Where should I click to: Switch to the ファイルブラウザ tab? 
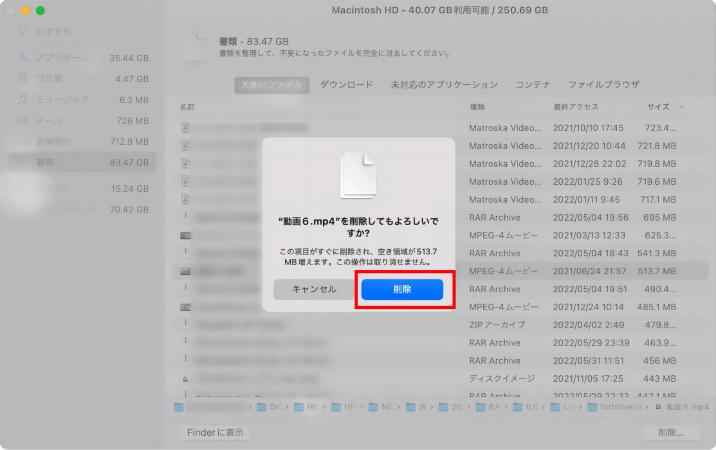[x=604, y=85]
